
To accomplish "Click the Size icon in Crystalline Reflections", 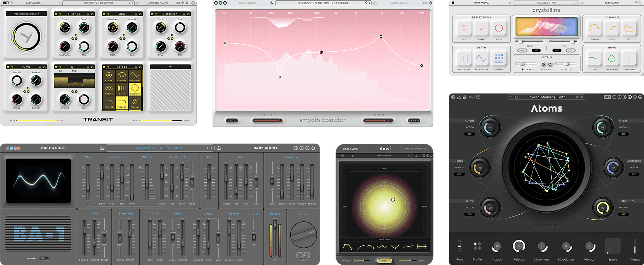I will coord(464,28).
